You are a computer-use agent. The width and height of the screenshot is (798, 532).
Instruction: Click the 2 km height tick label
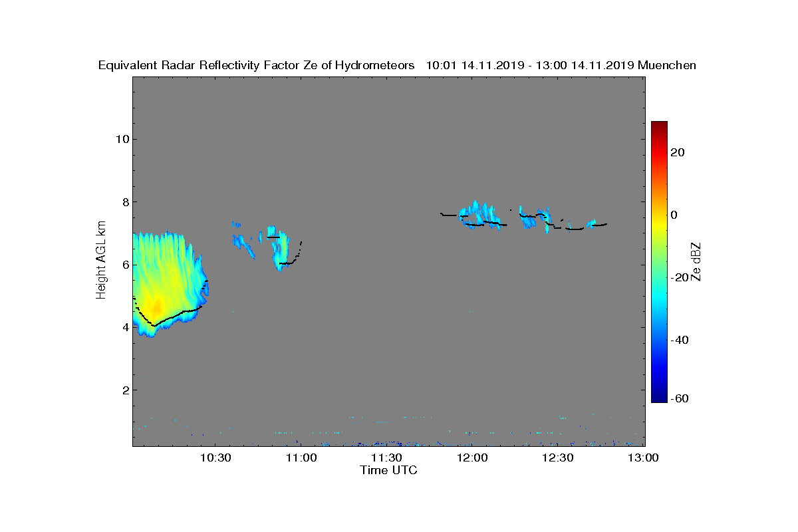(x=124, y=390)
